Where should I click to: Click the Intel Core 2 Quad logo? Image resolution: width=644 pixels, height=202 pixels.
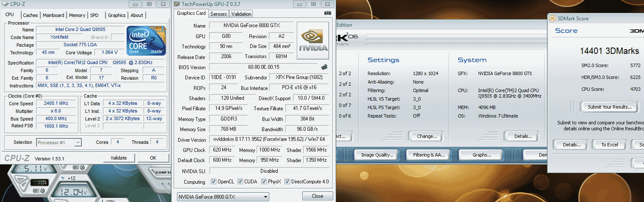tap(146, 40)
